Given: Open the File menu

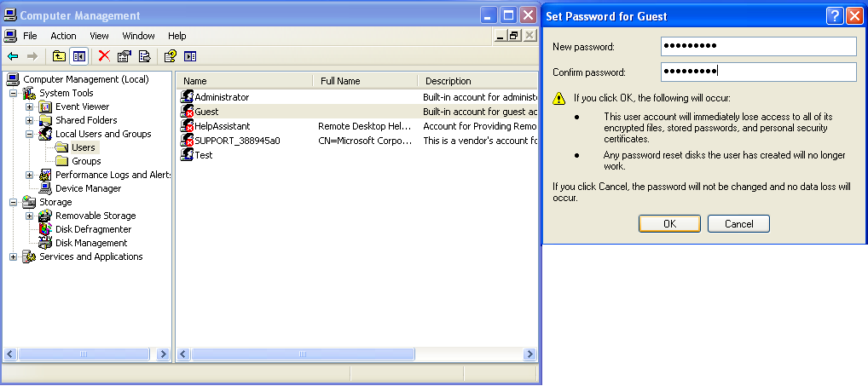Looking at the screenshot, I should point(30,36).
